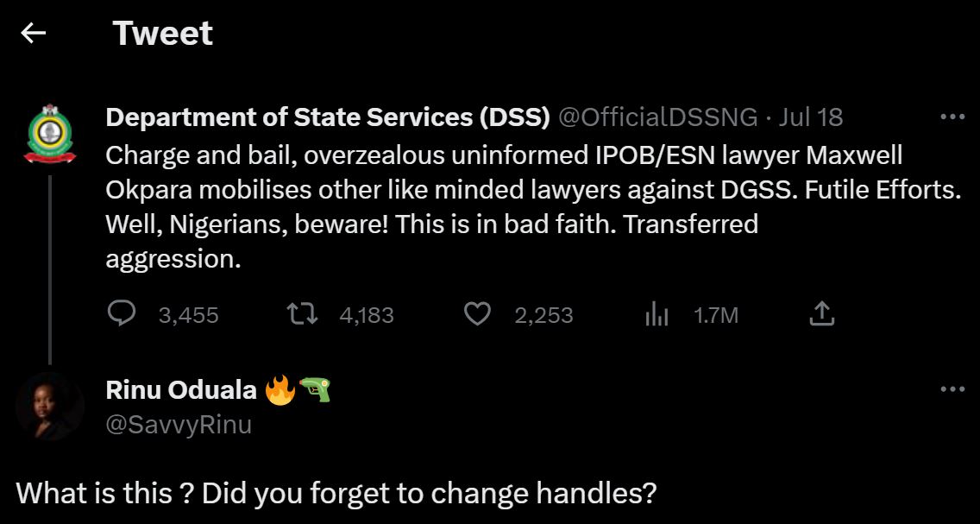Viewport: 980px width, 524px height.
Task: View the 2,253 likes count
Action: pyautogui.click(x=543, y=316)
